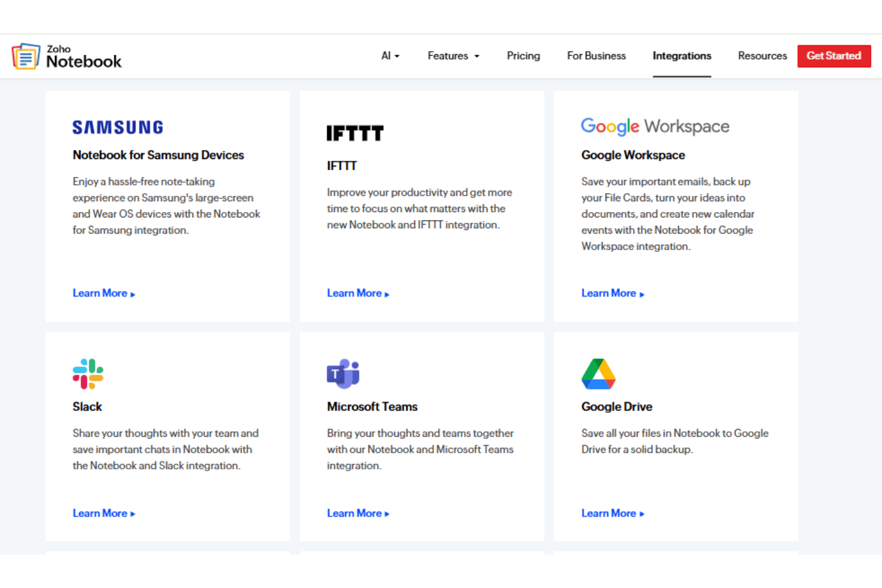Click the Google Drive description text

click(x=675, y=441)
